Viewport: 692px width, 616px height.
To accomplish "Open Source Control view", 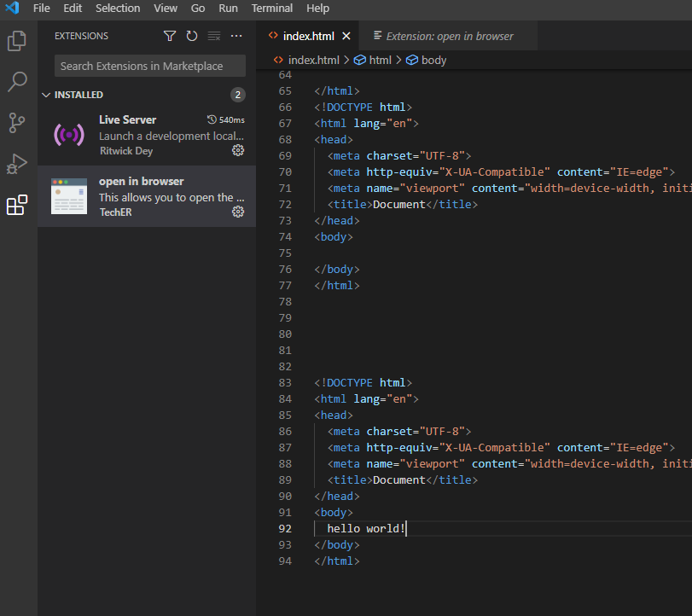I will [17, 123].
